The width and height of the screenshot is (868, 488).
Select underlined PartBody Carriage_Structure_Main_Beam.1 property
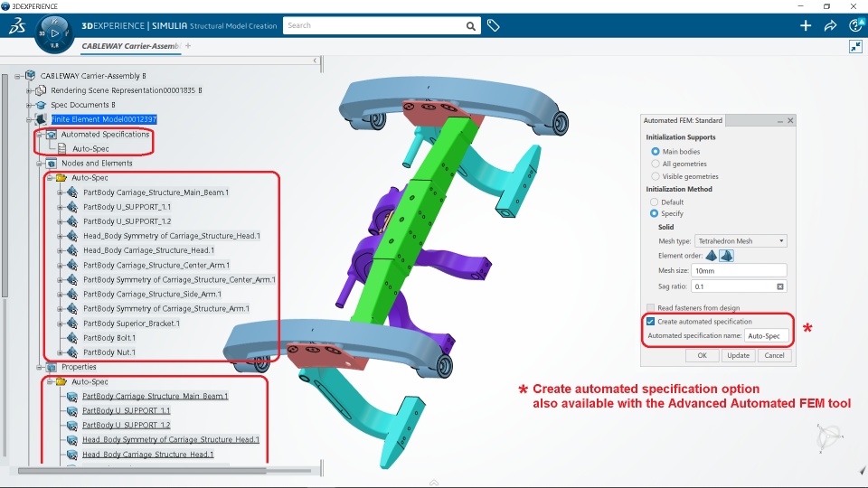[155, 396]
